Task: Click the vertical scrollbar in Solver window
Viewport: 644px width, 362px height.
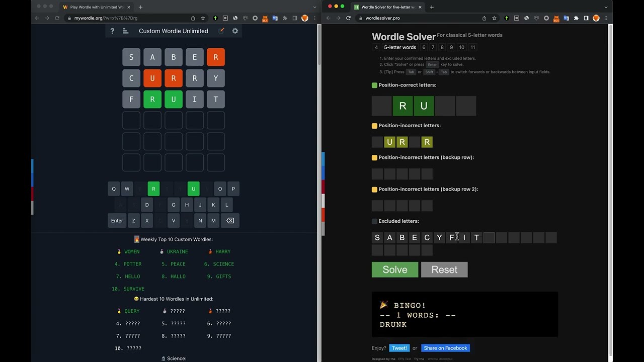Action: click(x=610, y=191)
